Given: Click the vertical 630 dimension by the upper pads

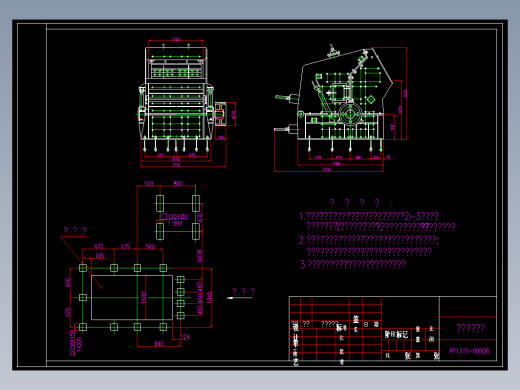Looking at the screenshot, I should click(x=200, y=218).
